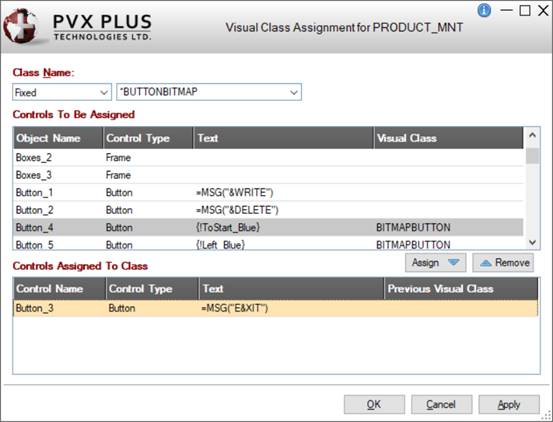This screenshot has width=553, height=422.
Task: Select the Button_1 row with &WRITE text
Action: [268, 192]
